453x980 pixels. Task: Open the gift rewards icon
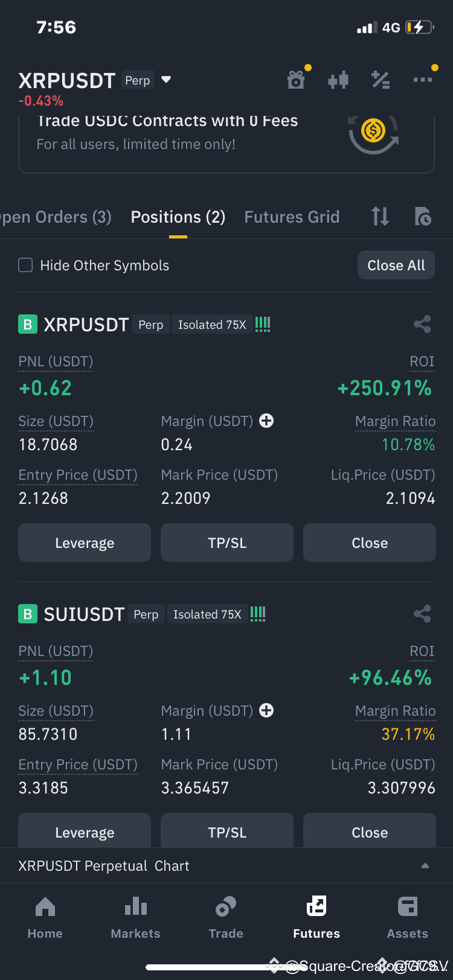(296, 80)
